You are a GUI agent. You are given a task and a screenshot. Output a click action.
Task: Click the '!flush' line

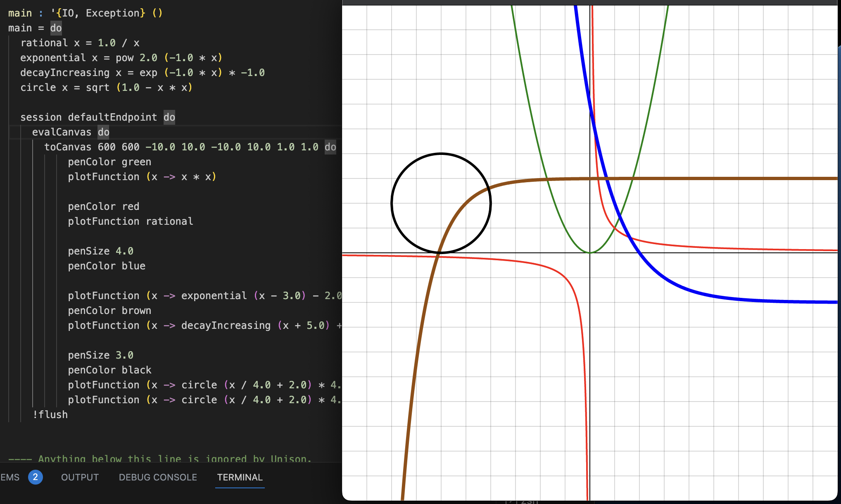point(50,415)
